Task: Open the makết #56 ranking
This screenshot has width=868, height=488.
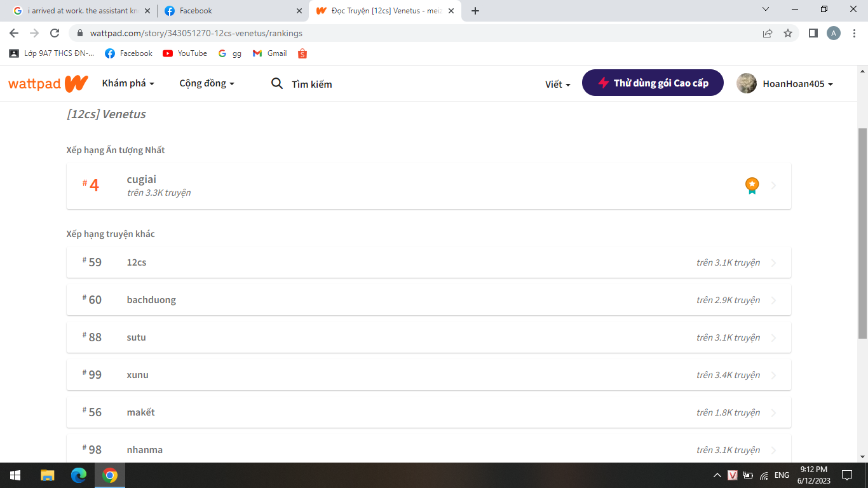Action: (429, 412)
